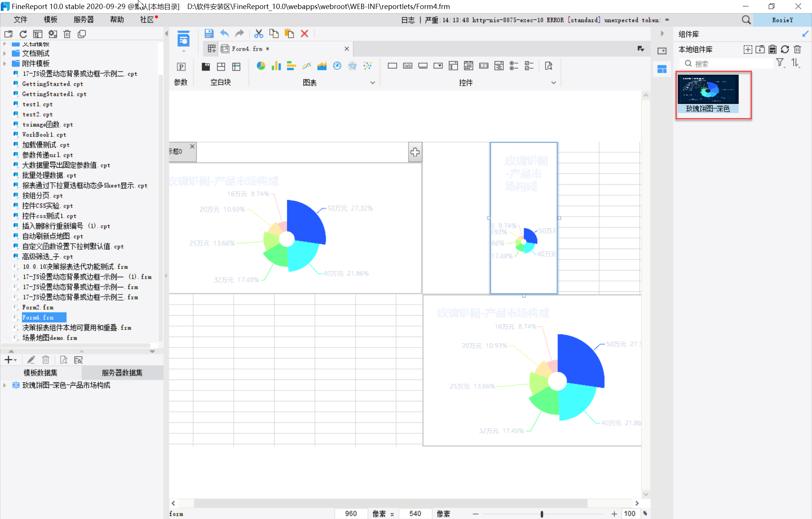Expand the 玫瑰饼图-深色 dataset tree node

[x=5, y=385]
